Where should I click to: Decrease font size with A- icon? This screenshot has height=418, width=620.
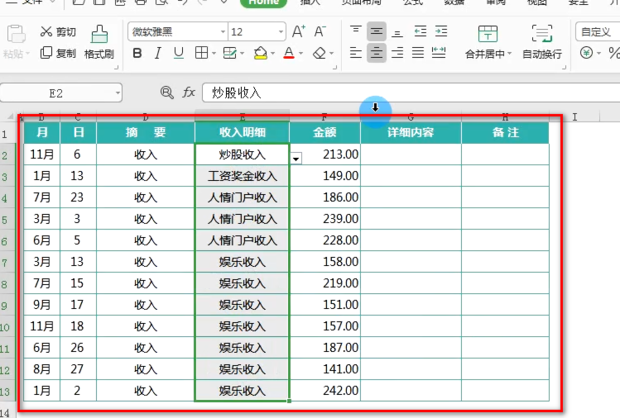[x=320, y=31]
